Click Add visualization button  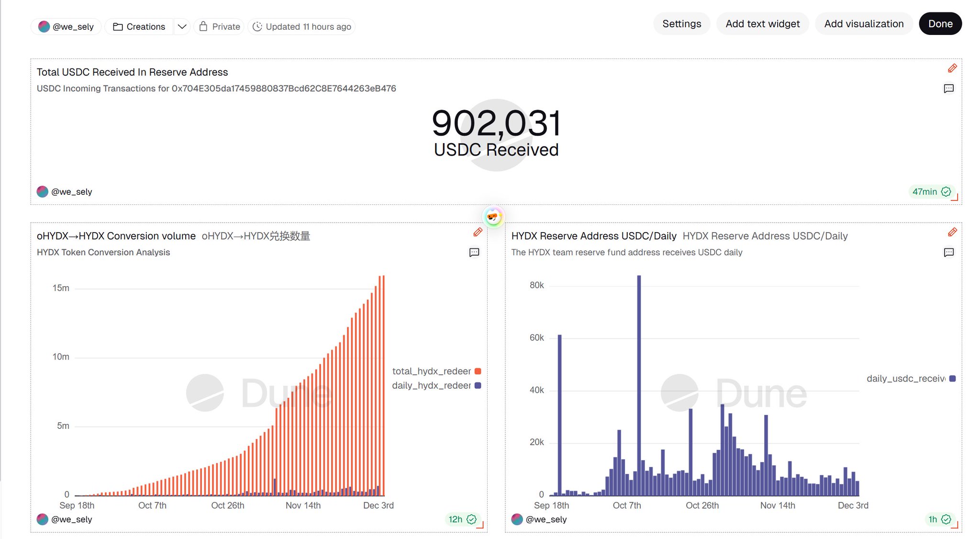tap(863, 24)
